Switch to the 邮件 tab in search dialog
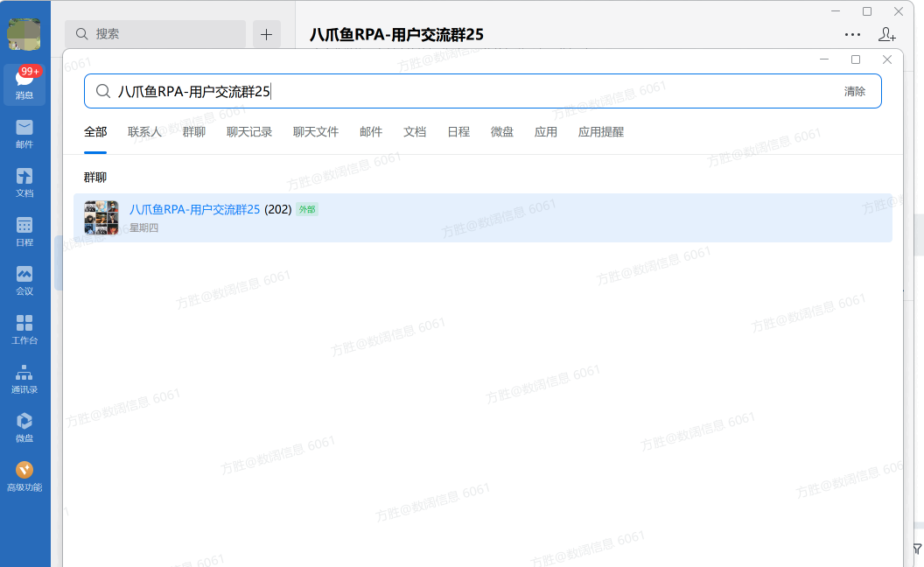Screen dimensions: 924x567 coord(371,132)
